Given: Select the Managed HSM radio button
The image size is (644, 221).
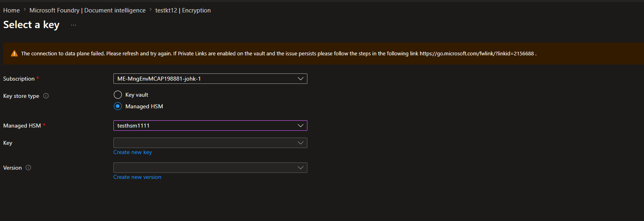Looking at the screenshot, I should click(x=118, y=106).
